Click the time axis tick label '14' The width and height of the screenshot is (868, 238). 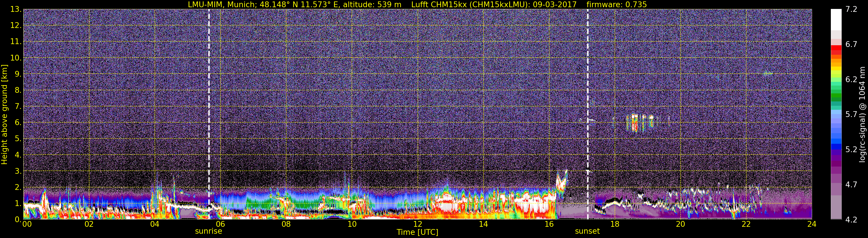(483, 224)
